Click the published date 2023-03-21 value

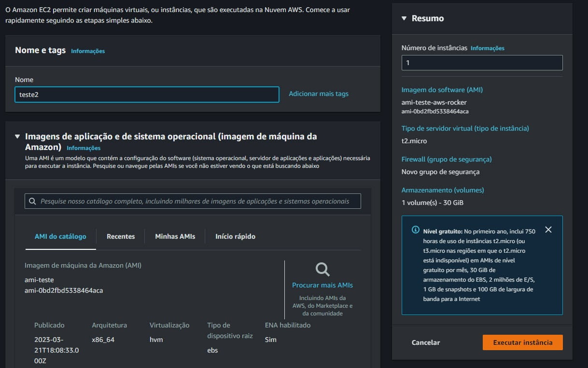point(56,350)
